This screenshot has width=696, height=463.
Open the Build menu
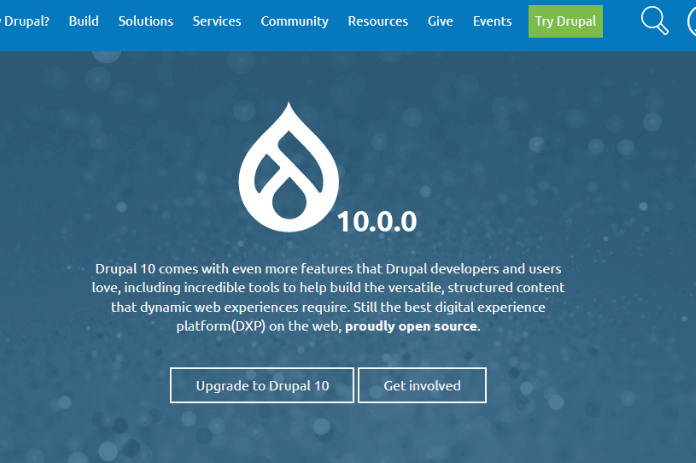83,21
